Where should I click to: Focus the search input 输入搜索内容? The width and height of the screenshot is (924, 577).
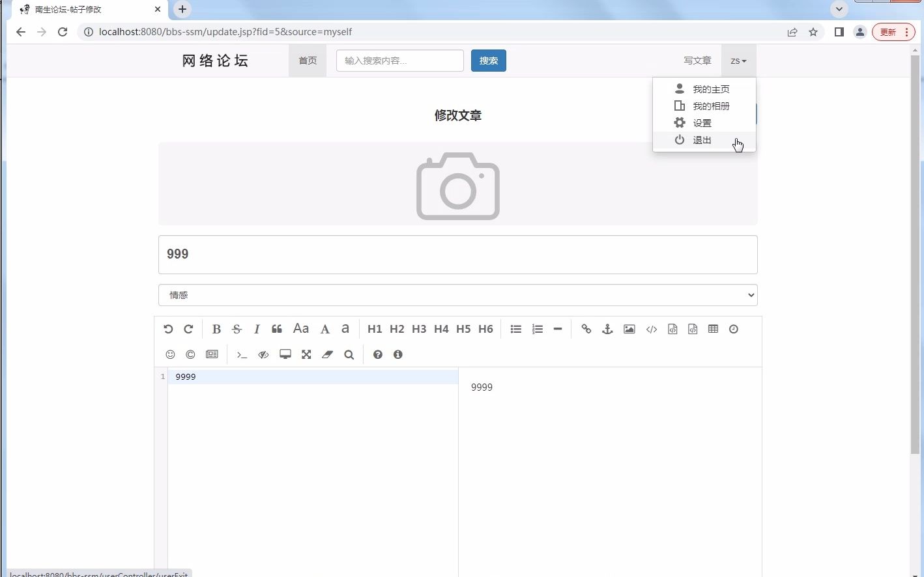pyautogui.click(x=400, y=61)
